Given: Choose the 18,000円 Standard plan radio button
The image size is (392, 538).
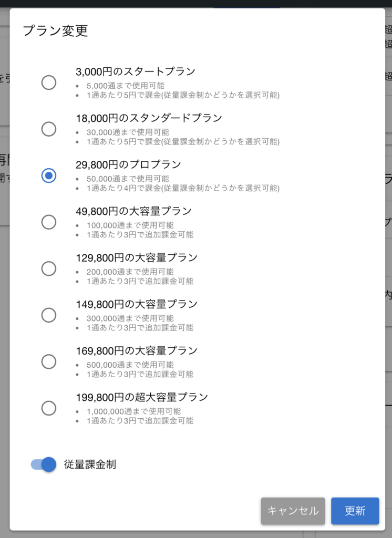Looking at the screenshot, I should tap(49, 129).
